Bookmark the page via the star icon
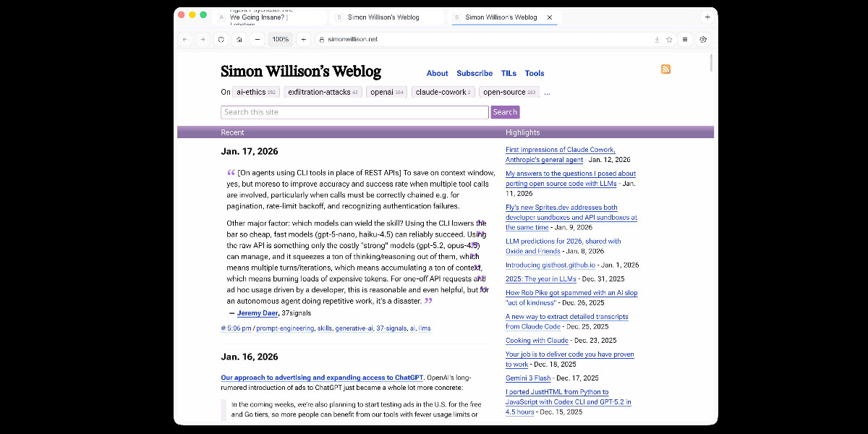Viewport: 868px width, 434px height. pos(669,40)
